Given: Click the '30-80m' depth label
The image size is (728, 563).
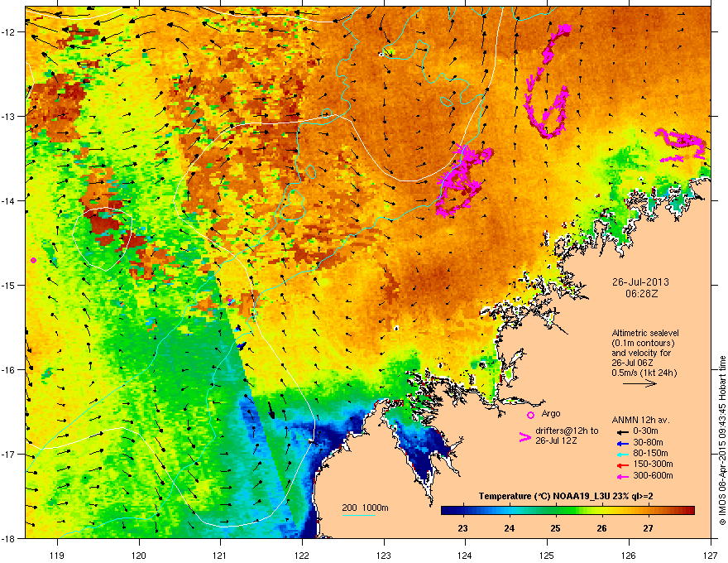Looking at the screenshot, I should [648, 443].
